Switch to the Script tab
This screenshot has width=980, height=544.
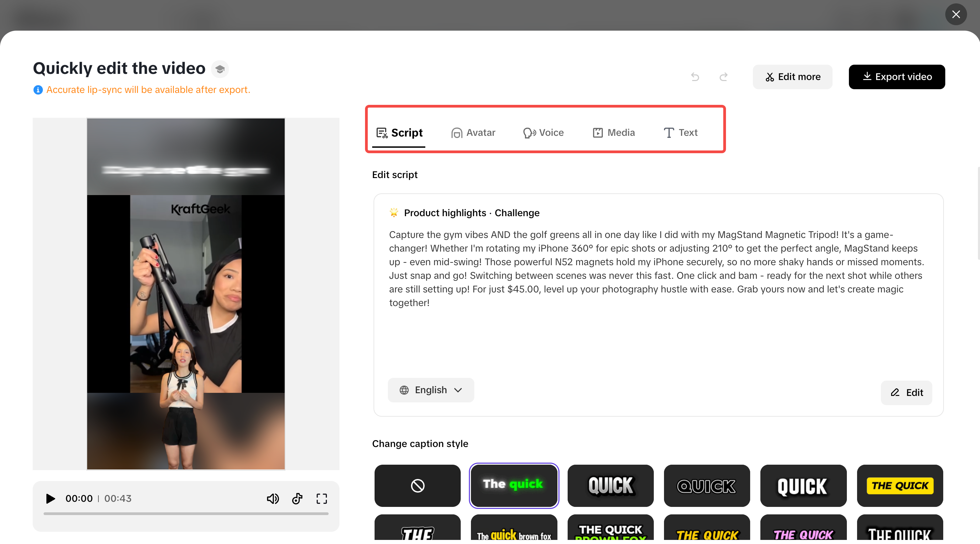399,132
